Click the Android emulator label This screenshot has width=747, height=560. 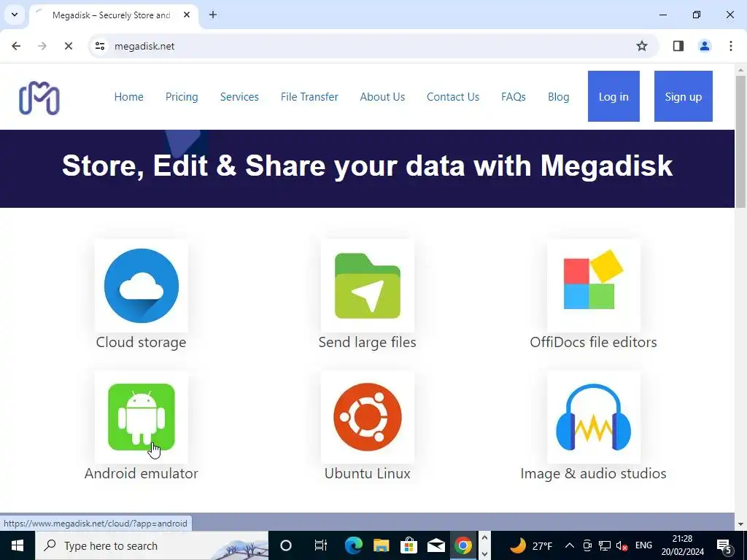[141, 473]
